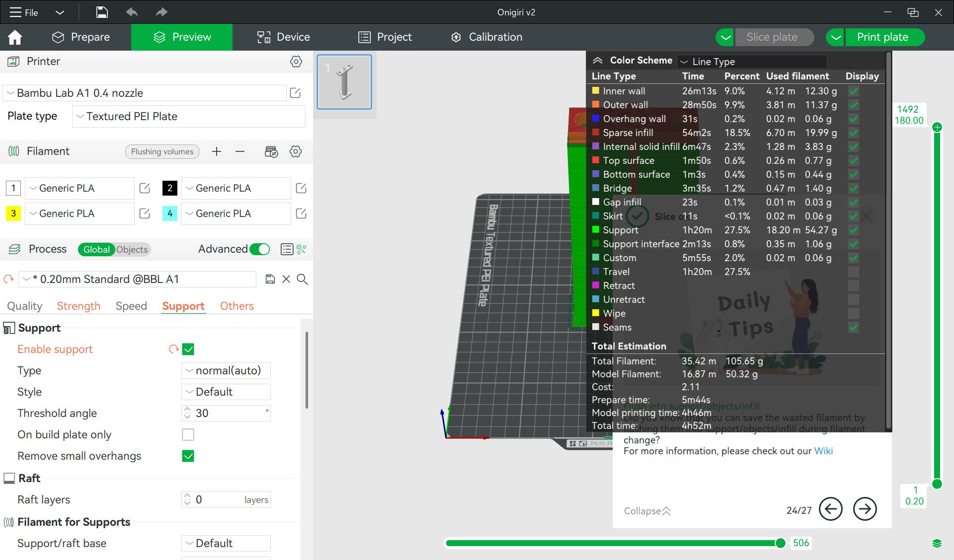Open Slice plate options arrow

(x=725, y=37)
